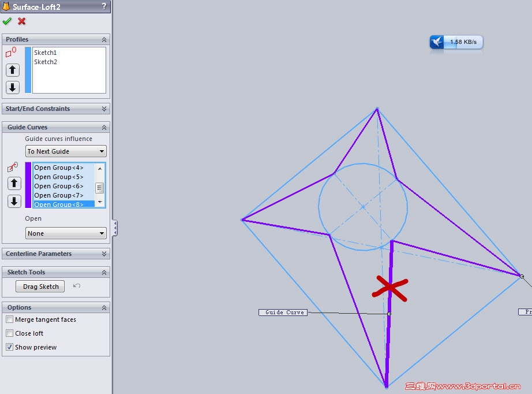532x394 pixels.
Task: Select Sketch2 in Profiles list
Action: click(46, 62)
